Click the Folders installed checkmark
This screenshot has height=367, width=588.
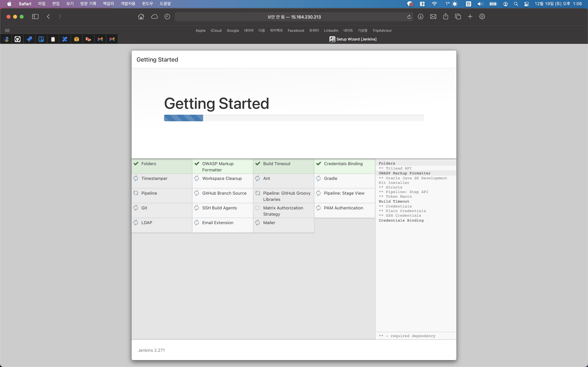tap(136, 164)
